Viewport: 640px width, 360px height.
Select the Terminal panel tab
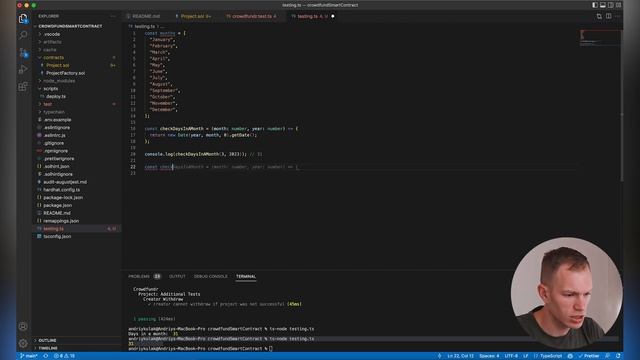246,276
